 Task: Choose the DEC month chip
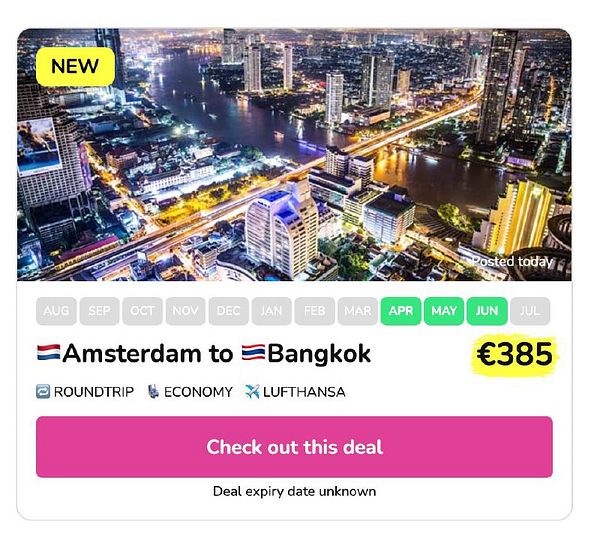[x=228, y=311]
